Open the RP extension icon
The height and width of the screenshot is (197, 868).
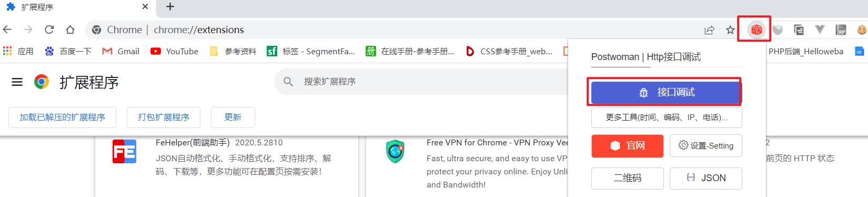tap(841, 30)
